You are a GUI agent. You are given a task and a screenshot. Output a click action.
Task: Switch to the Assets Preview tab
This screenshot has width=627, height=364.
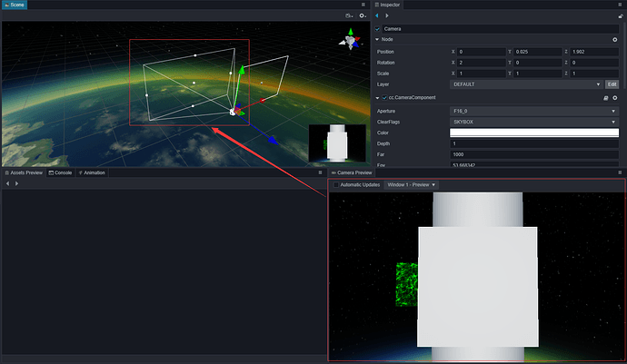coord(24,172)
